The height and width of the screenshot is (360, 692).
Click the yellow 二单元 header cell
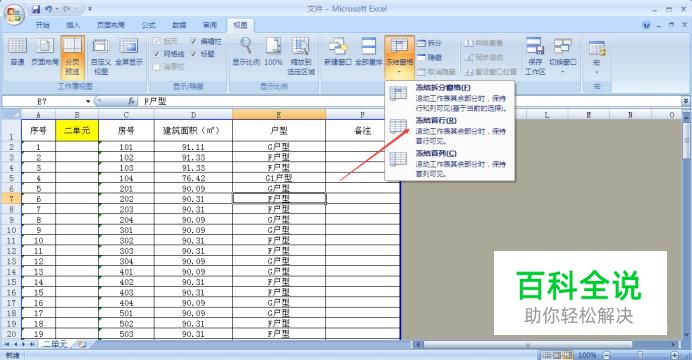pos(77,131)
